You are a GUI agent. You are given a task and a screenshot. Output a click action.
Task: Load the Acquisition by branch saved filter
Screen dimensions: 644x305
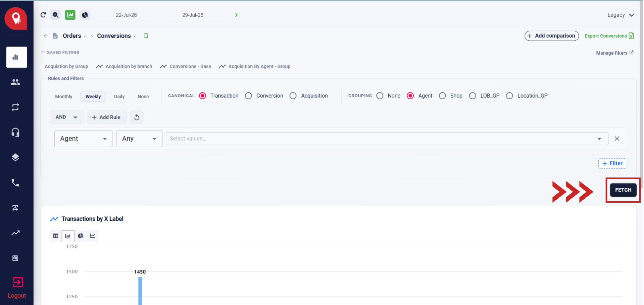[124, 66]
